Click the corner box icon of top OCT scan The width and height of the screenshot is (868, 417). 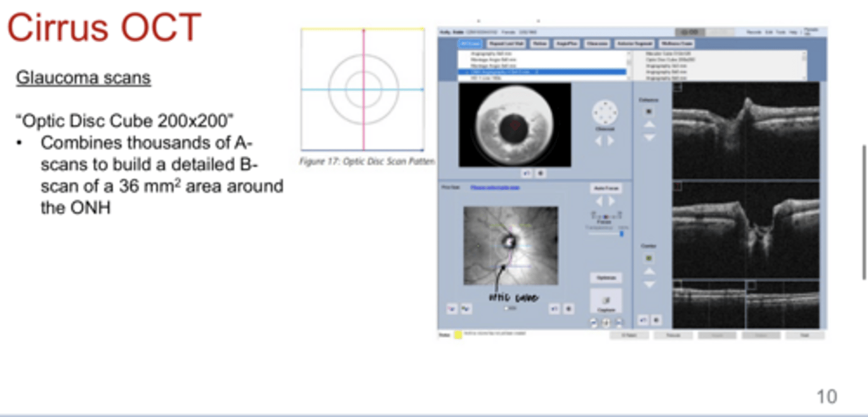(x=677, y=87)
